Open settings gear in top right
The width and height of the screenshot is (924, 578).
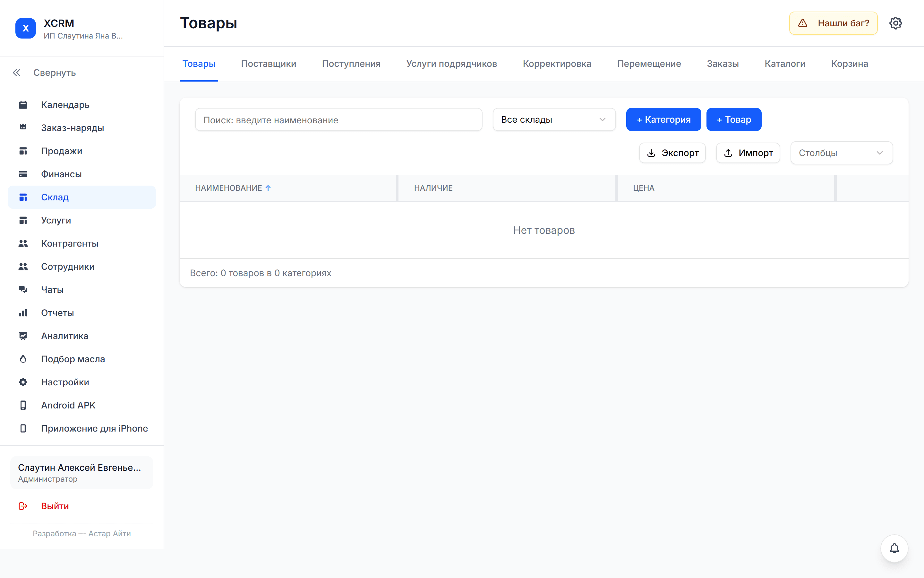pyautogui.click(x=895, y=23)
